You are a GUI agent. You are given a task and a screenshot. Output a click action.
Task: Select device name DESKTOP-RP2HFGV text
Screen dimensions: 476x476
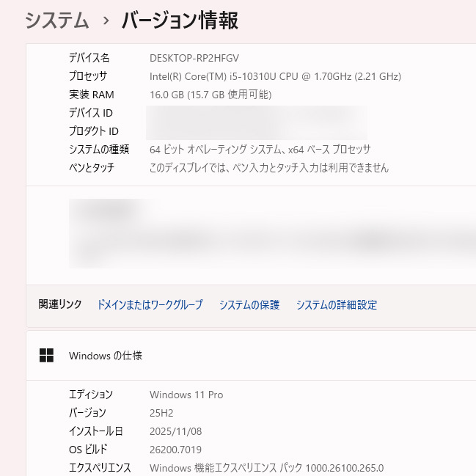tap(194, 58)
